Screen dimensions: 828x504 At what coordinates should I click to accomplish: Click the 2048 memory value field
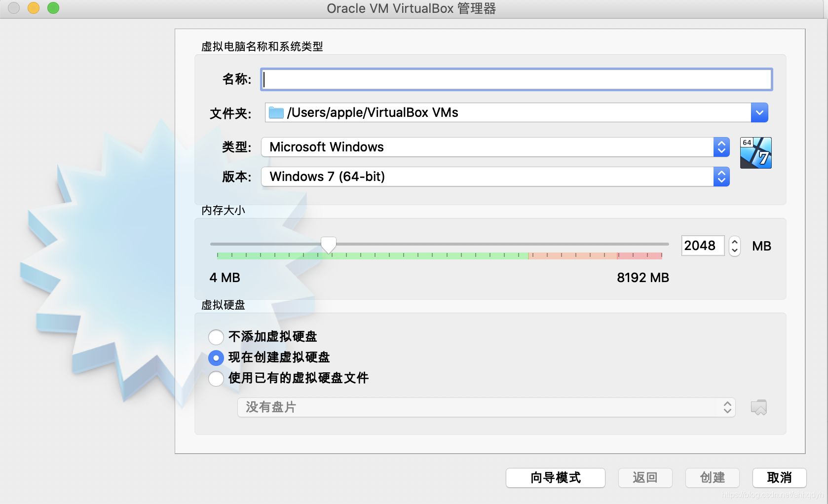[703, 246]
